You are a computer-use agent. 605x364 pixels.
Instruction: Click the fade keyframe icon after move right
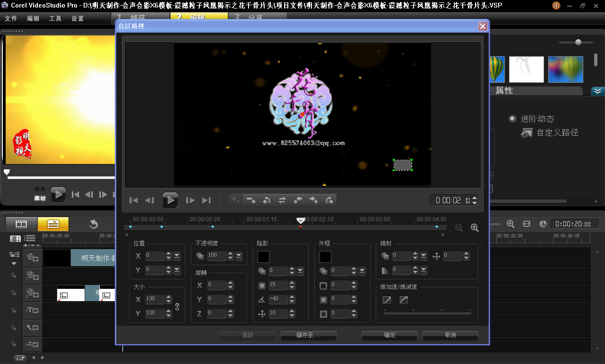click(329, 200)
